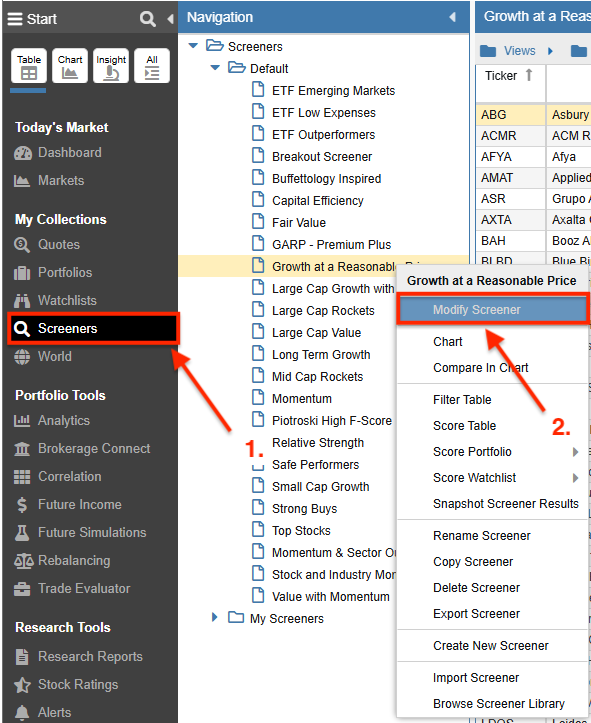Collapse the Default folder
The height and width of the screenshot is (723, 591).
[x=215, y=68]
